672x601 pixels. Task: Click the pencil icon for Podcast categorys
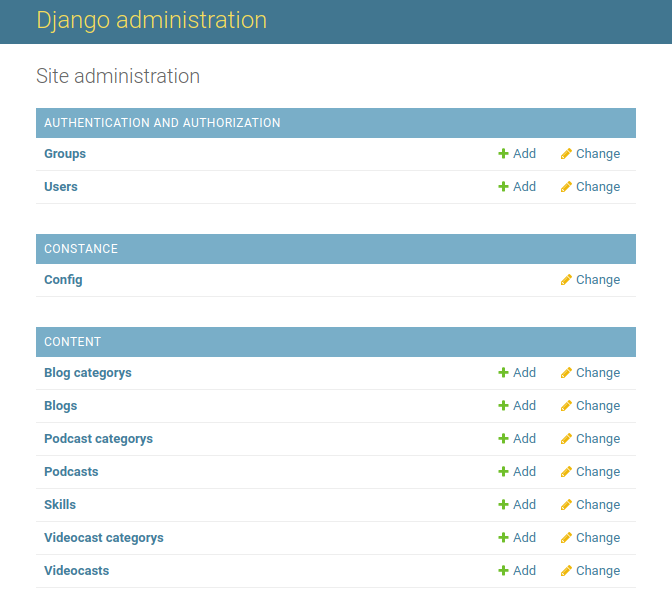click(x=566, y=439)
